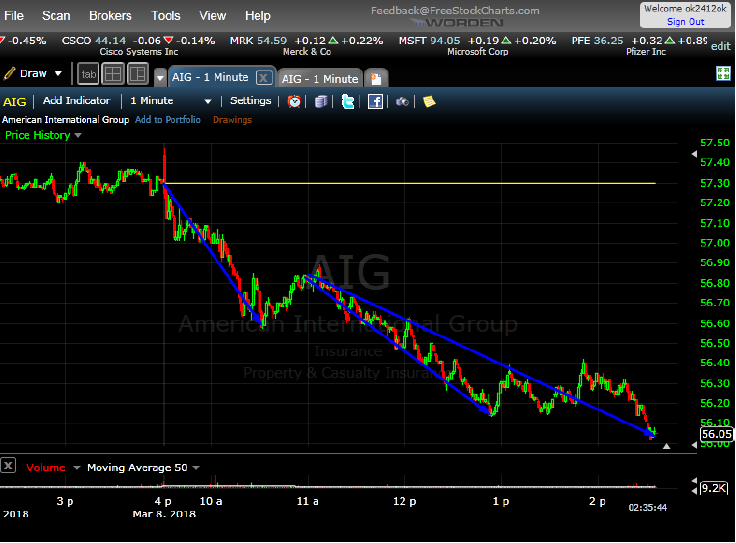Close the Volume indicator pane

8,466
